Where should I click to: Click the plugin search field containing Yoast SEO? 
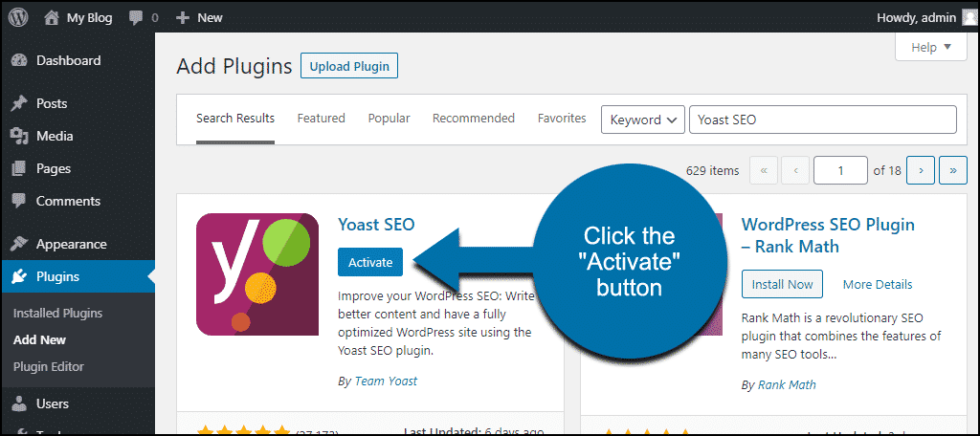tap(822, 120)
